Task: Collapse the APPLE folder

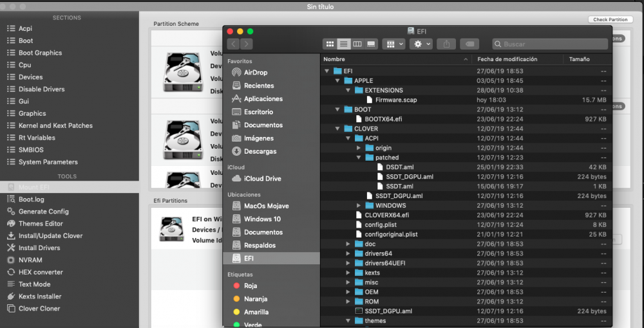Action: [337, 81]
